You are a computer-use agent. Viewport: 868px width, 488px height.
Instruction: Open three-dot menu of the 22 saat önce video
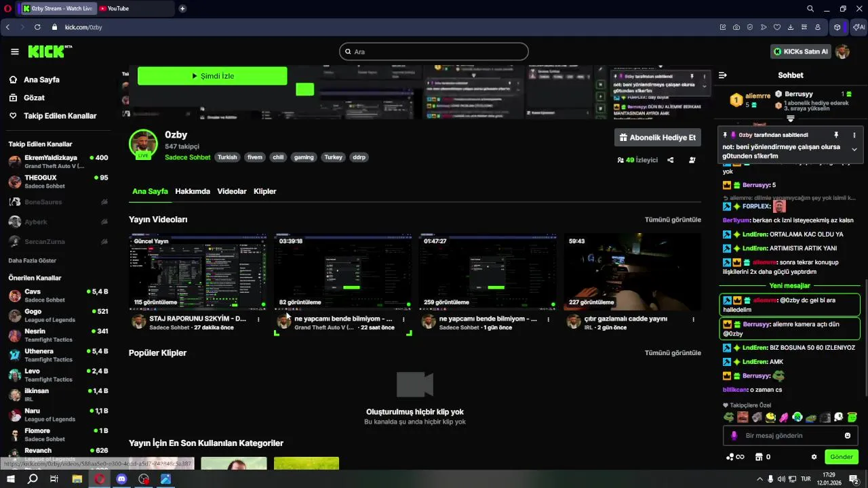coord(403,319)
